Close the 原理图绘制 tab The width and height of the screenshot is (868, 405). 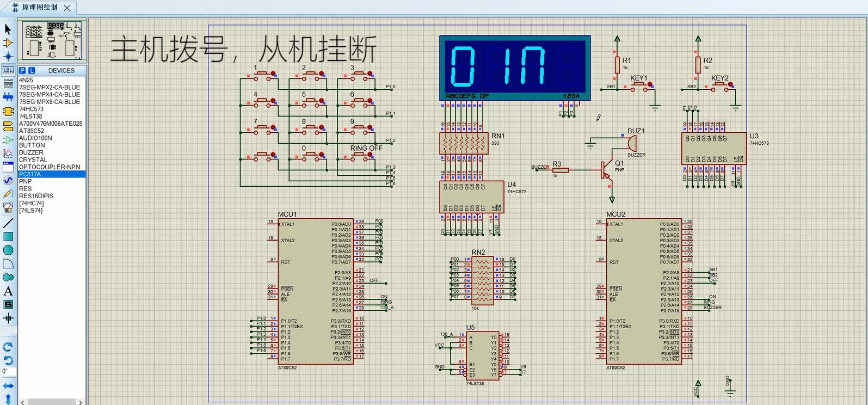[67, 8]
